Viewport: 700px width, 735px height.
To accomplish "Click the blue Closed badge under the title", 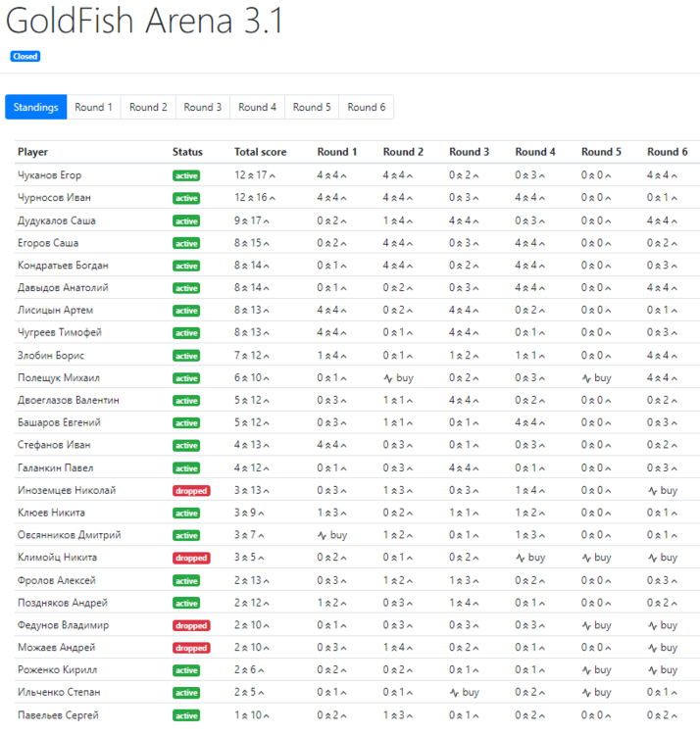I will pyautogui.click(x=25, y=56).
